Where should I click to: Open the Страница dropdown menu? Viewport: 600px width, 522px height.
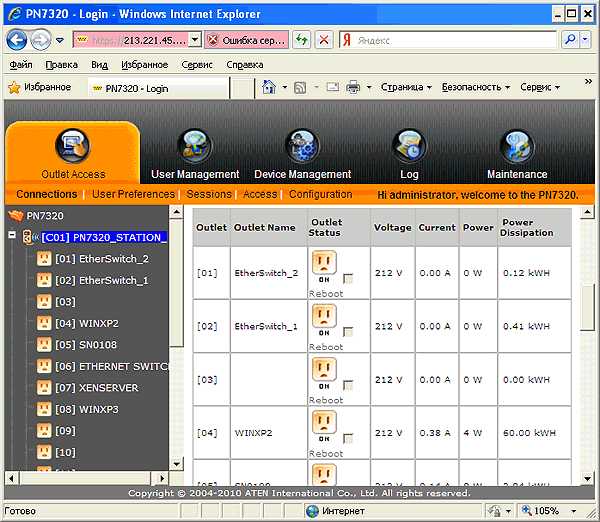point(405,87)
